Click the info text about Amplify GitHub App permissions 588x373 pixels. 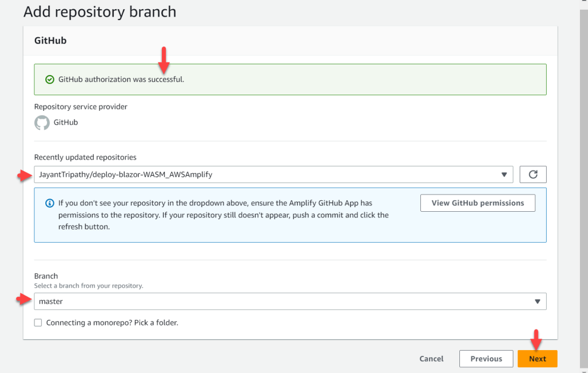point(223,215)
